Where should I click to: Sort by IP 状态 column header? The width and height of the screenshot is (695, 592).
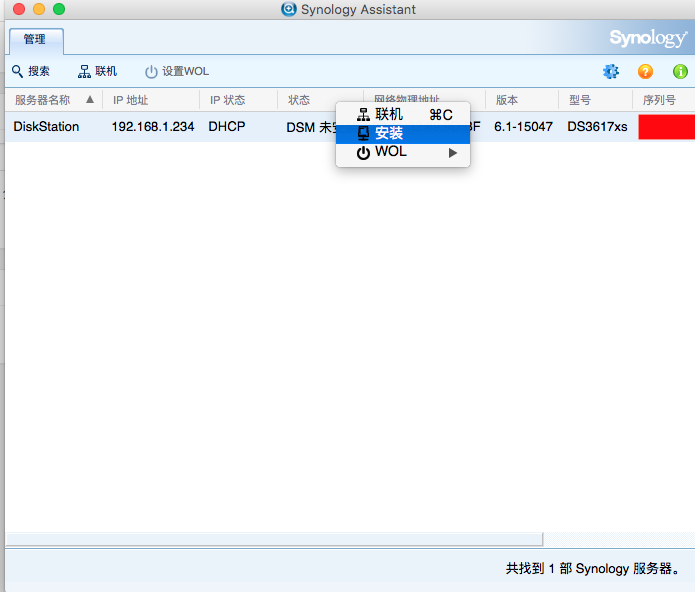coord(238,100)
